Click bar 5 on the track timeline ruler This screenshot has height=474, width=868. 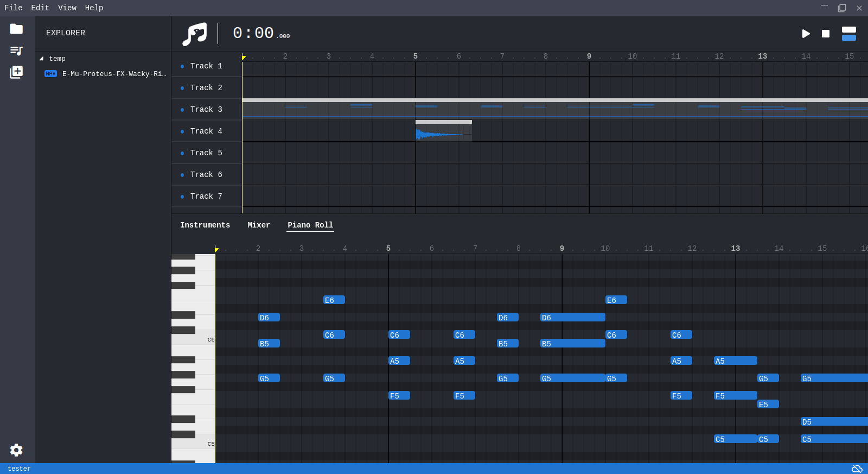(416, 56)
